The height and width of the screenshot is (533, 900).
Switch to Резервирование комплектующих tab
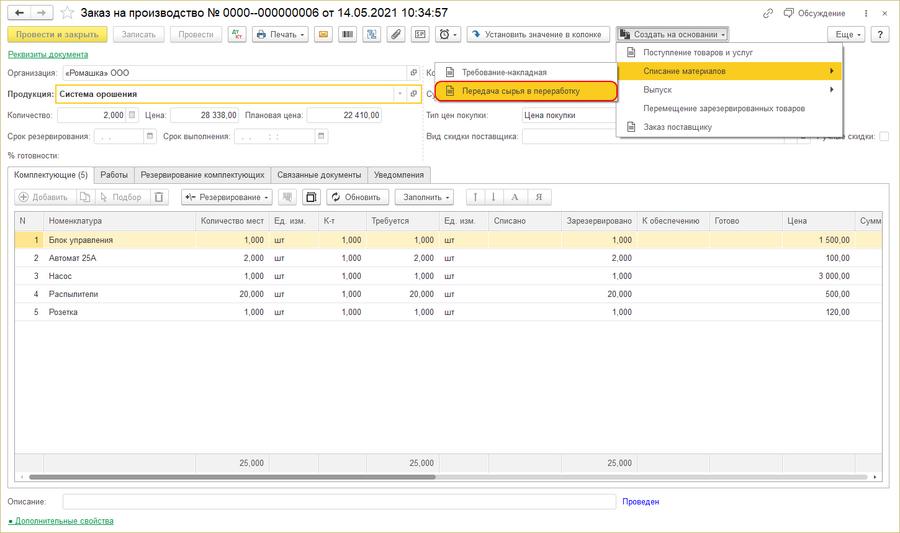(x=202, y=175)
